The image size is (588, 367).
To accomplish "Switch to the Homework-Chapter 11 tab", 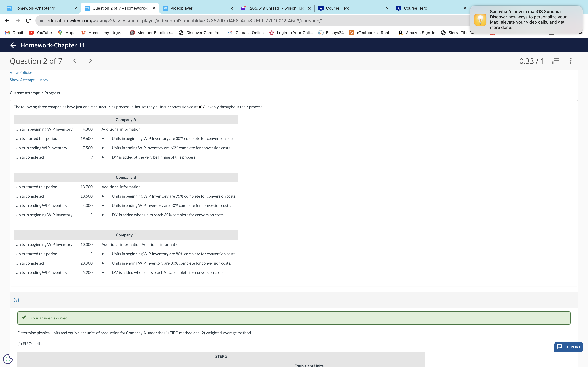I will click(35, 8).
